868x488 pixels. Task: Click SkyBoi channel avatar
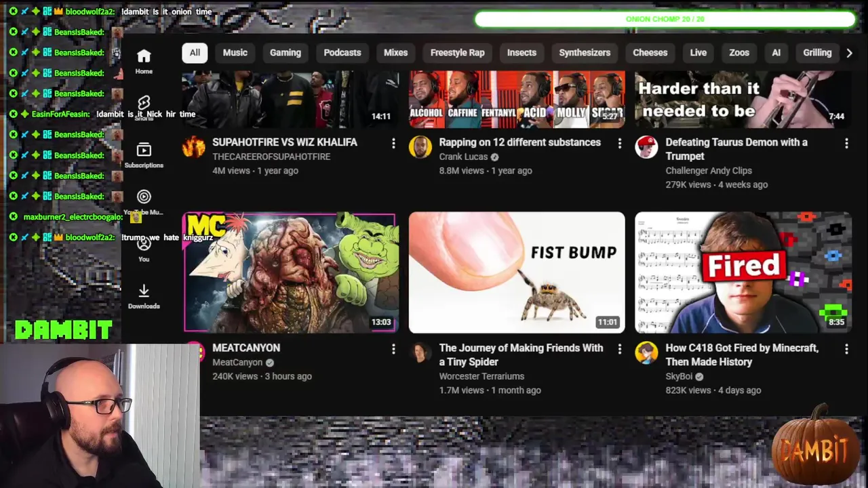646,352
